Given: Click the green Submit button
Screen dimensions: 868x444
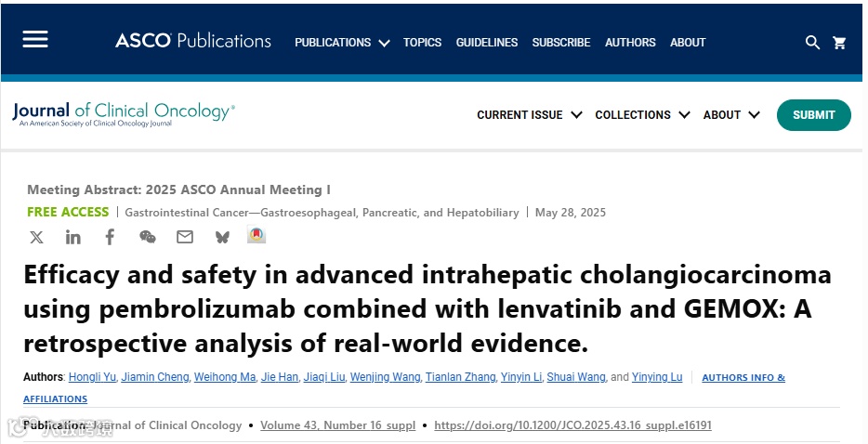Looking at the screenshot, I should (814, 115).
